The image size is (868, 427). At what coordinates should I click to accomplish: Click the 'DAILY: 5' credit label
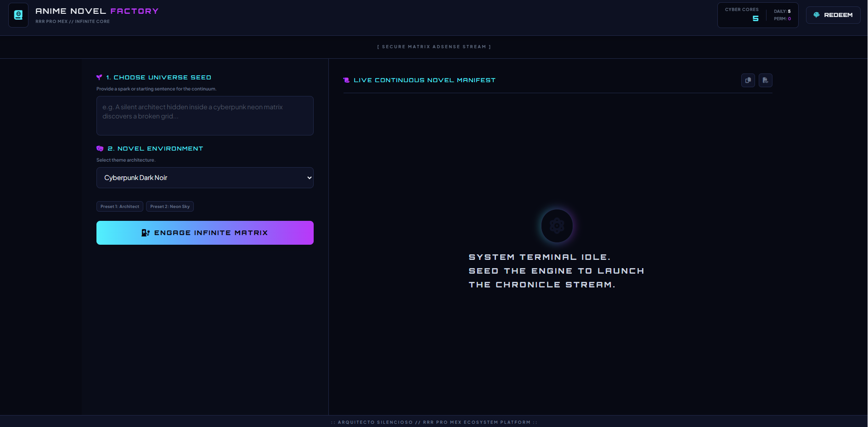click(x=782, y=11)
